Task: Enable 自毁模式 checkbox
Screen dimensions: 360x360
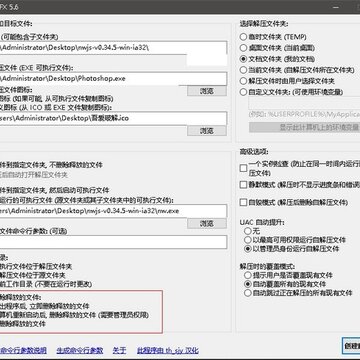Action: coord(244,202)
